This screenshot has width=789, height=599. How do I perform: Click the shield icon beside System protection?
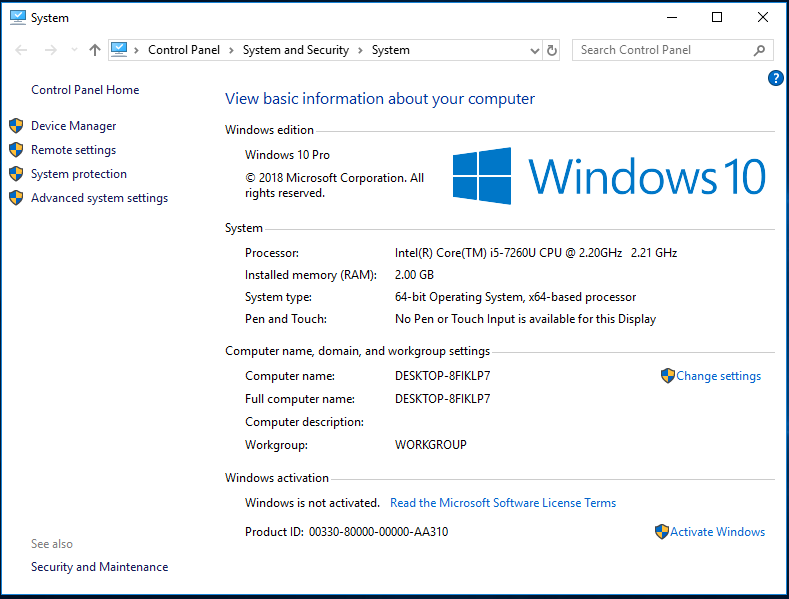[16, 174]
